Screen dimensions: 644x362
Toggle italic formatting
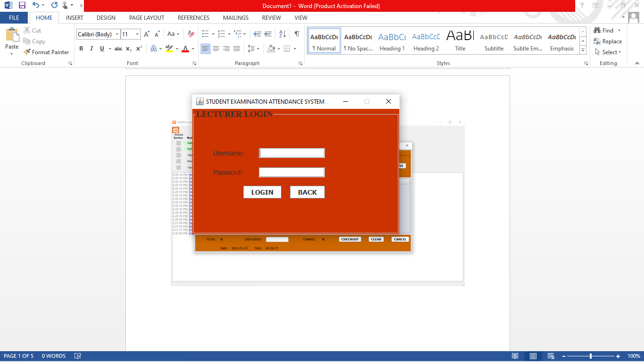(x=91, y=48)
